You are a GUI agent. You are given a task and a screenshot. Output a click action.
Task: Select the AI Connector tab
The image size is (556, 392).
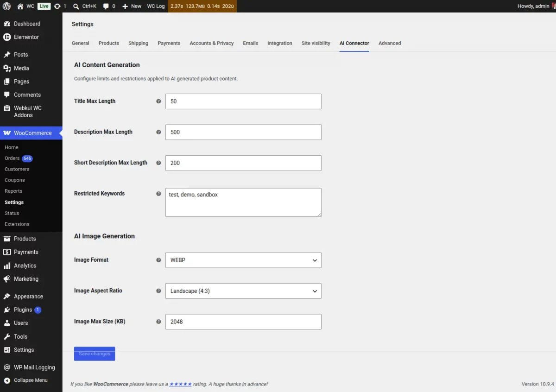[354, 43]
